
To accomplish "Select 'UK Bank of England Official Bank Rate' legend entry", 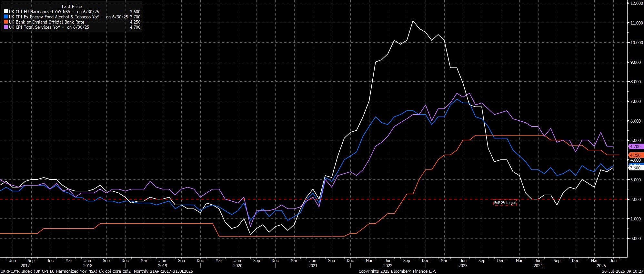I will (x=46, y=22).
